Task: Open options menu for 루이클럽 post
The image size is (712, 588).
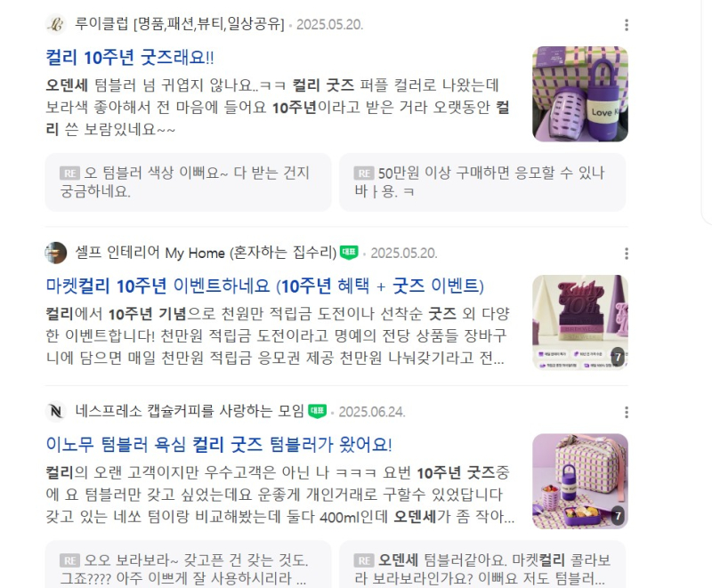Action: pyautogui.click(x=627, y=25)
